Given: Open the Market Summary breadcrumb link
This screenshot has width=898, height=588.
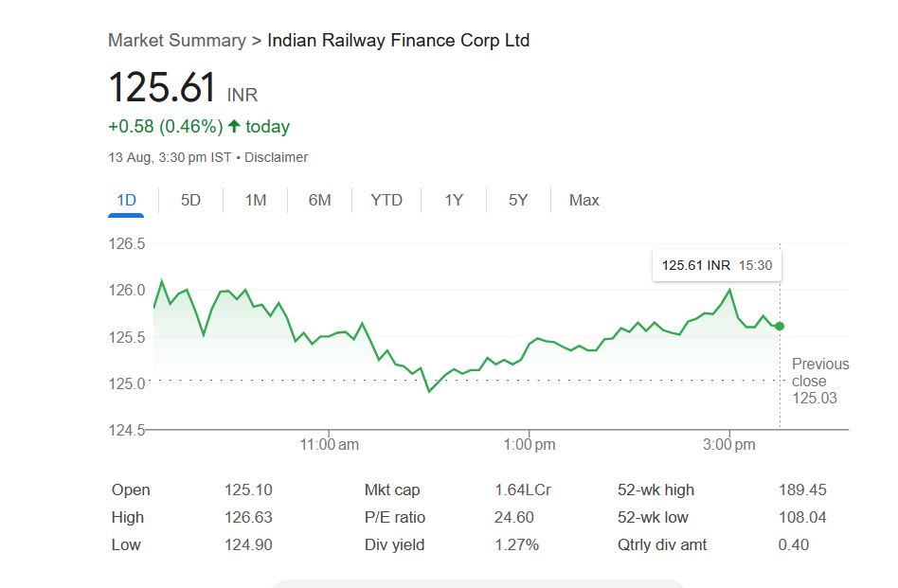Looking at the screenshot, I should [176, 40].
